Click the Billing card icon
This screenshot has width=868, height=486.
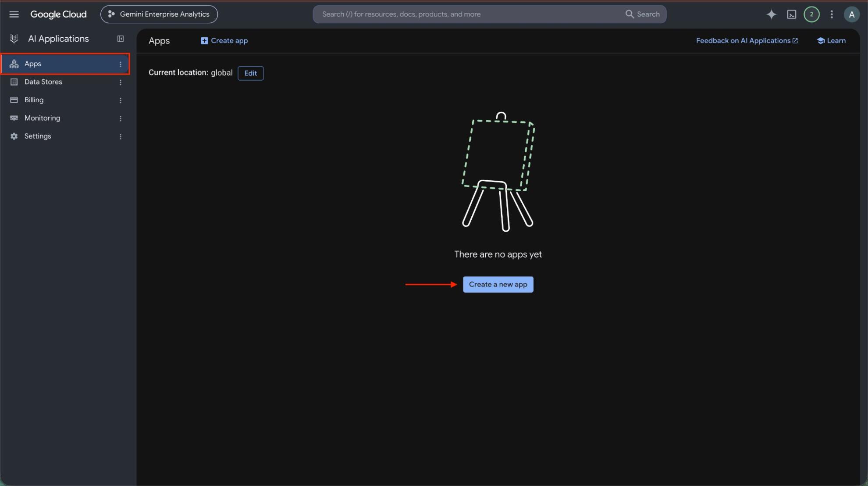click(x=14, y=100)
